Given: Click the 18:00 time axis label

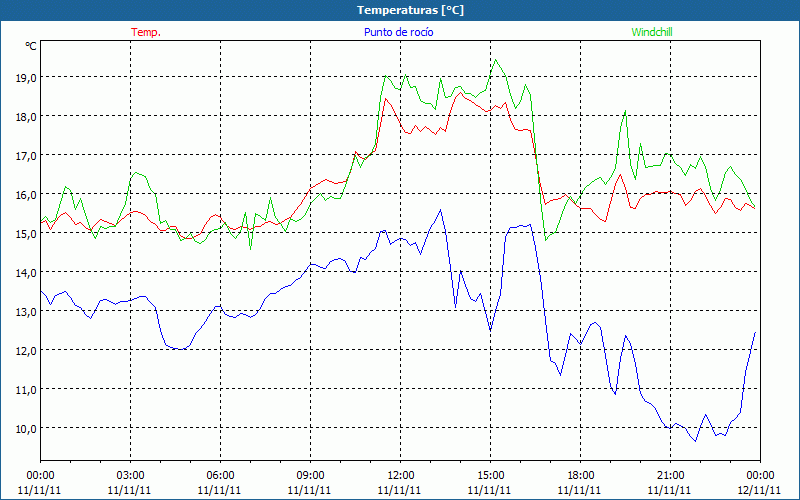Looking at the screenshot, I should click(x=581, y=476).
